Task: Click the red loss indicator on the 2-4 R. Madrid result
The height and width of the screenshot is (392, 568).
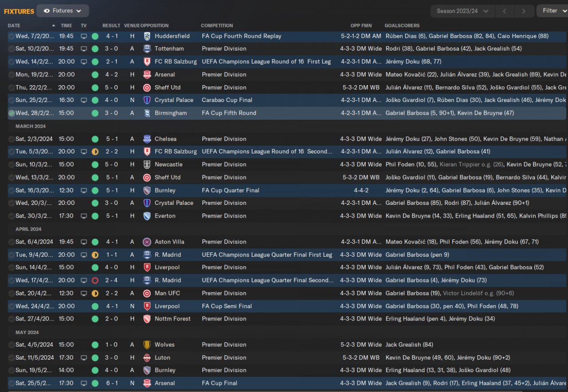Action: [95, 280]
